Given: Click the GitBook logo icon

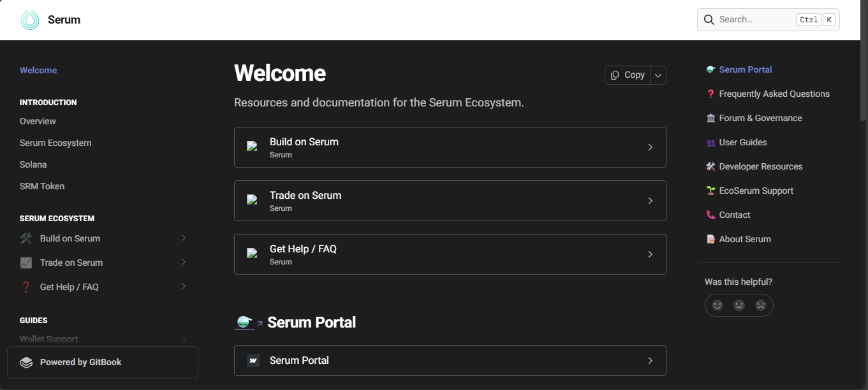Looking at the screenshot, I should (x=26, y=363).
